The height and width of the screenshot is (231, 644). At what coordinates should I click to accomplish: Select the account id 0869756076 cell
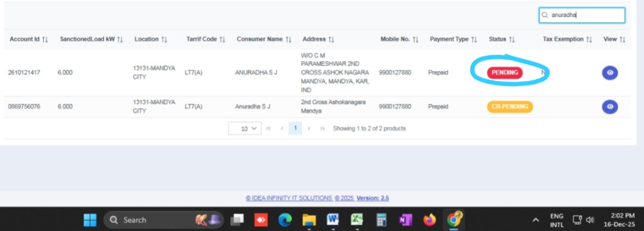click(24, 106)
